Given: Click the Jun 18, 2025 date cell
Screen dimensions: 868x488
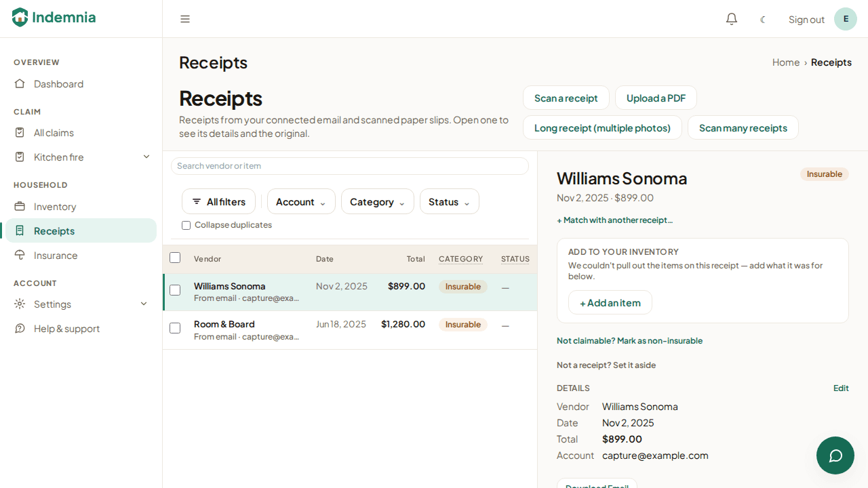Looking at the screenshot, I should pyautogui.click(x=341, y=324).
